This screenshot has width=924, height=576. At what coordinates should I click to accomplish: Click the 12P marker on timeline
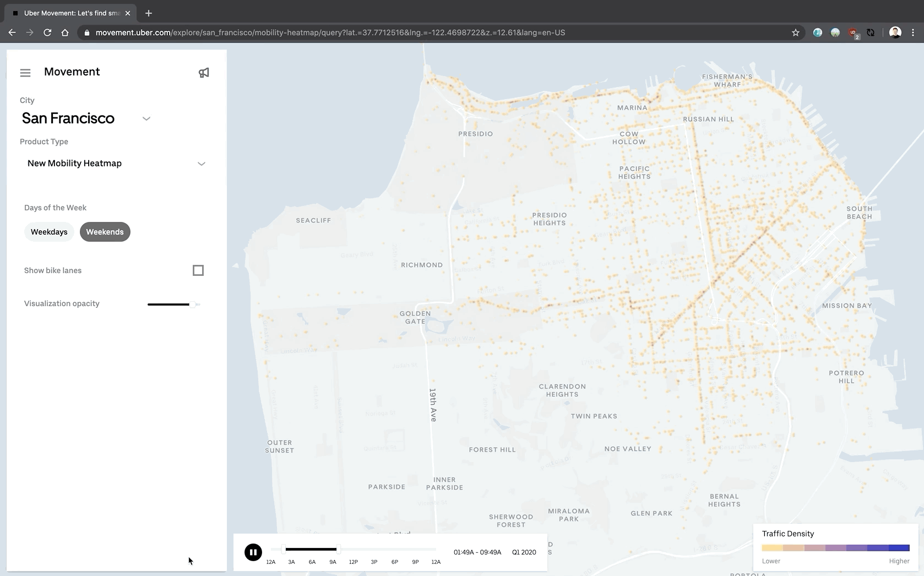[353, 562]
